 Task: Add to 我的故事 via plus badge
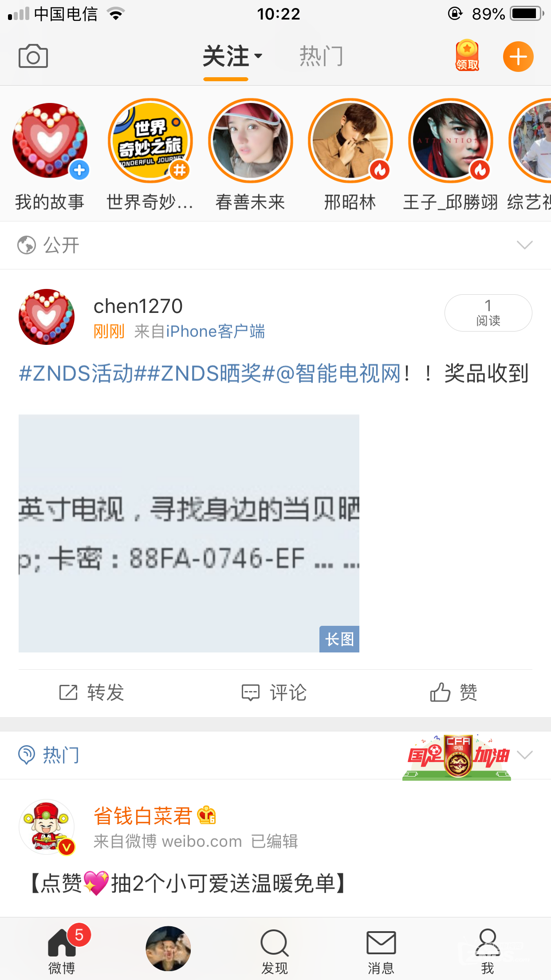pyautogui.click(x=79, y=170)
